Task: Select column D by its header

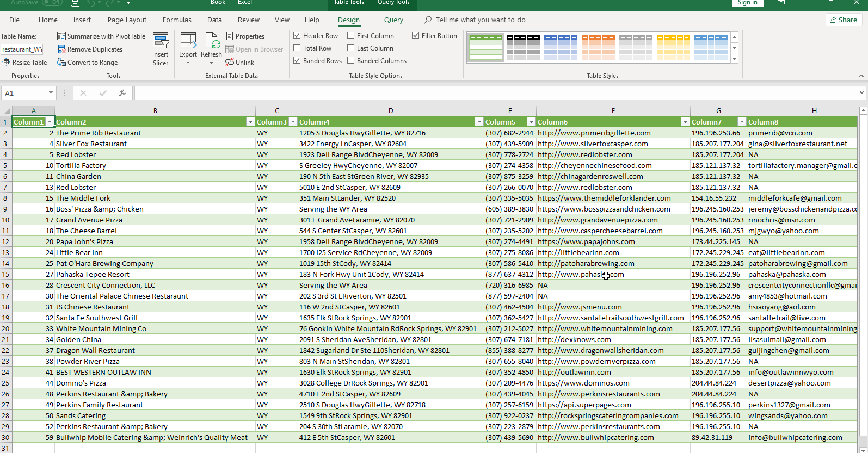Action: tap(391, 111)
